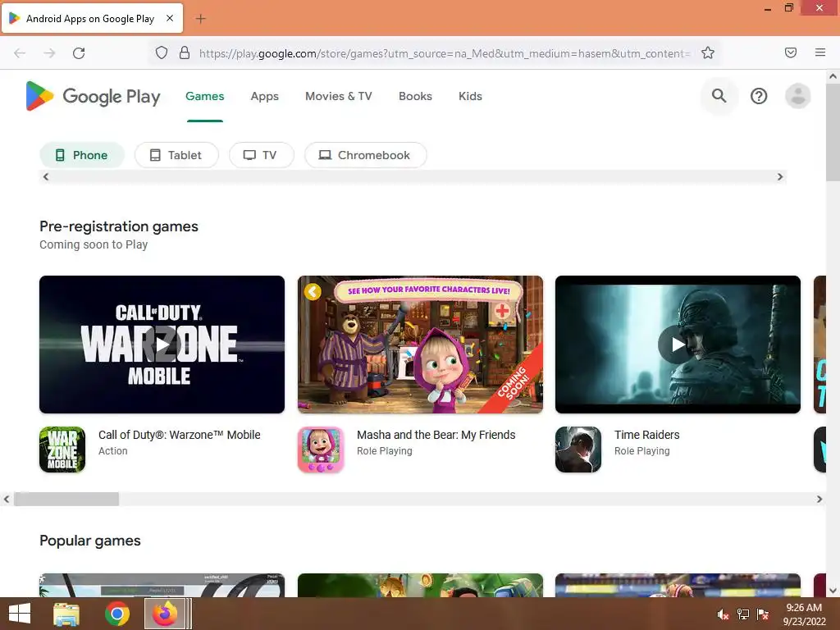
Task: Open a new browser tab
Action: [x=200, y=19]
